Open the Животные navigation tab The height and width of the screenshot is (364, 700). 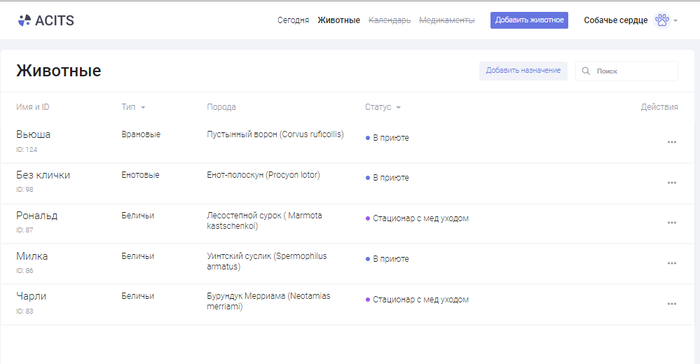pos(338,20)
